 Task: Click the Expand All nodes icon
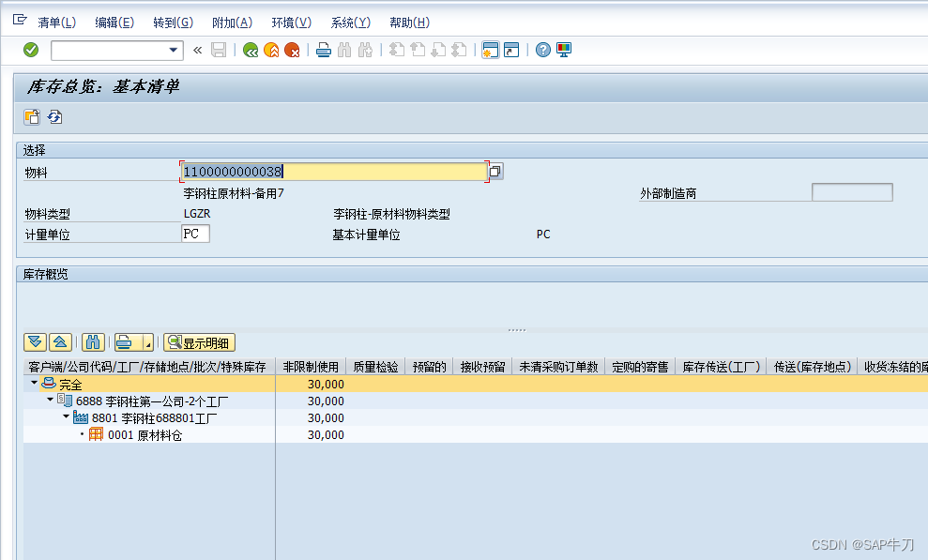pyautogui.click(x=35, y=342)
